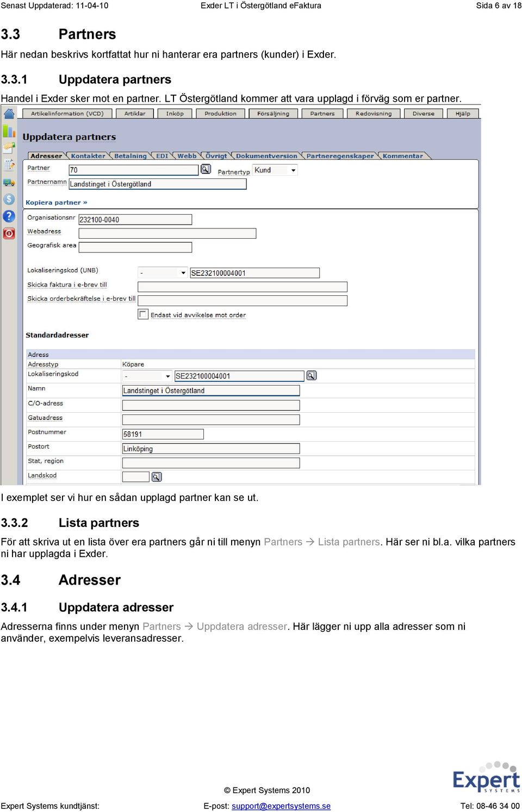Screen dimensions: 522x812
Task: Open the Försäljning menu
Action: [274, 114]
